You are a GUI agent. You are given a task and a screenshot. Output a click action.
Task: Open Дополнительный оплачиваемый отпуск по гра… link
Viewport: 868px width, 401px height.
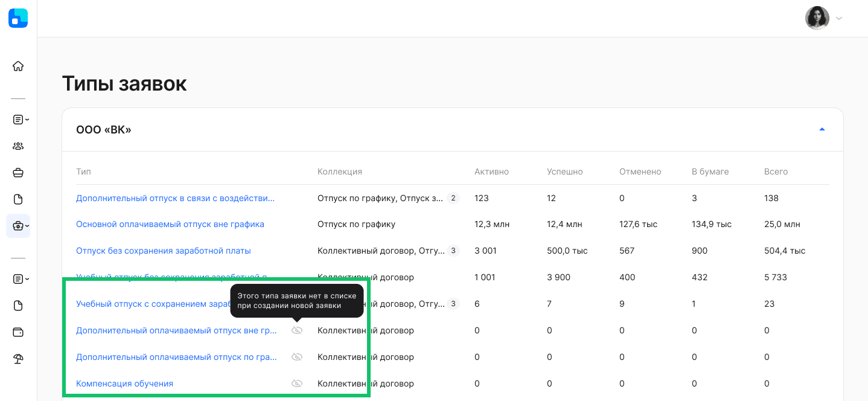click(176, 357)
